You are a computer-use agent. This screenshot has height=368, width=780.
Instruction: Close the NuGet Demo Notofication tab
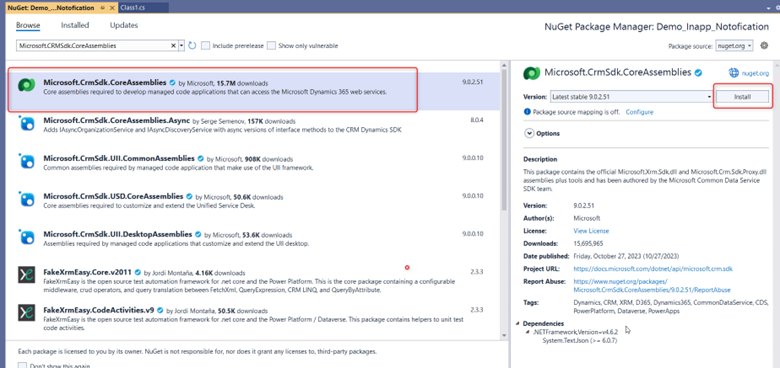[x=112, y=8]
